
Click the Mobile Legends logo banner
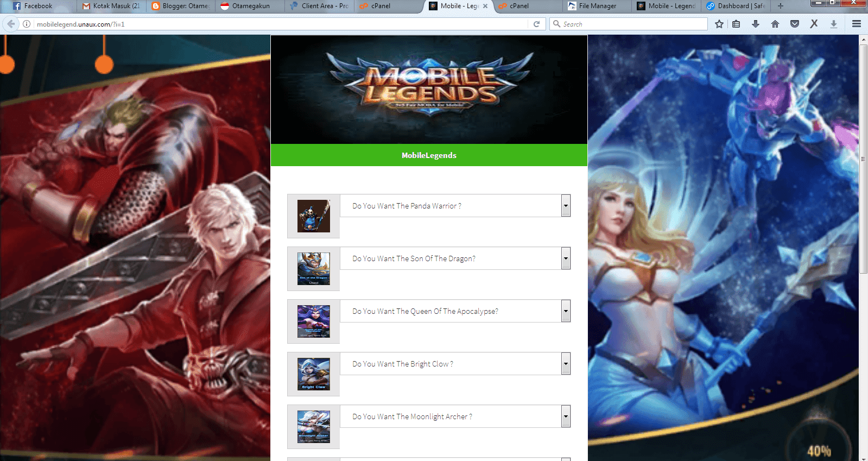(429, 90)
